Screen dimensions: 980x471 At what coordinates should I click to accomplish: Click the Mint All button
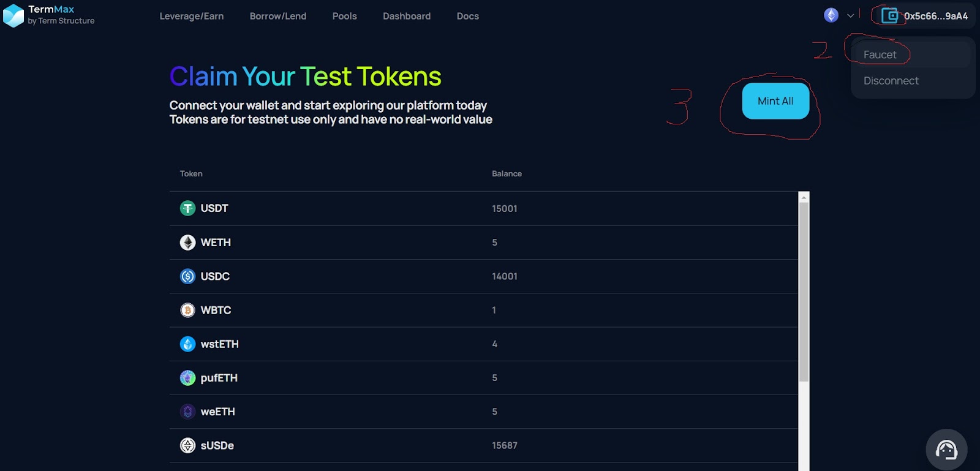pos(775,101)
